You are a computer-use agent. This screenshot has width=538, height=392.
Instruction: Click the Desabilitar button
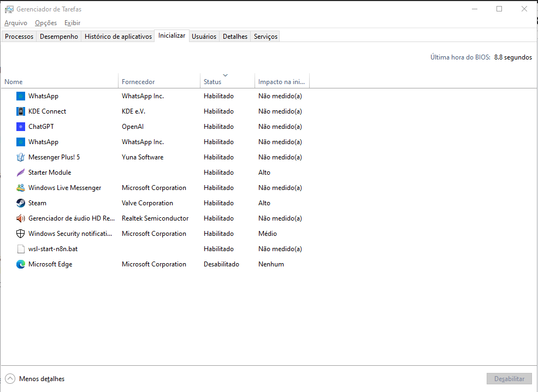coord(509,379)
